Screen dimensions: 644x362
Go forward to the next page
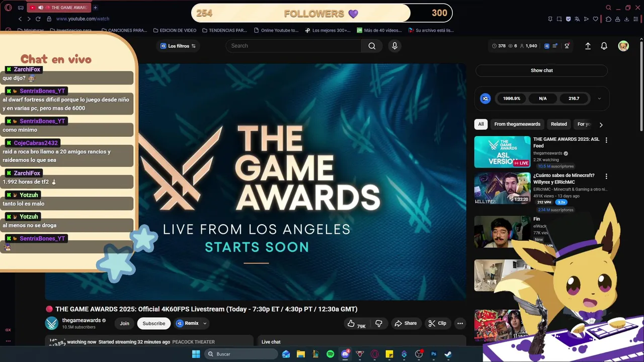[29, 19]
